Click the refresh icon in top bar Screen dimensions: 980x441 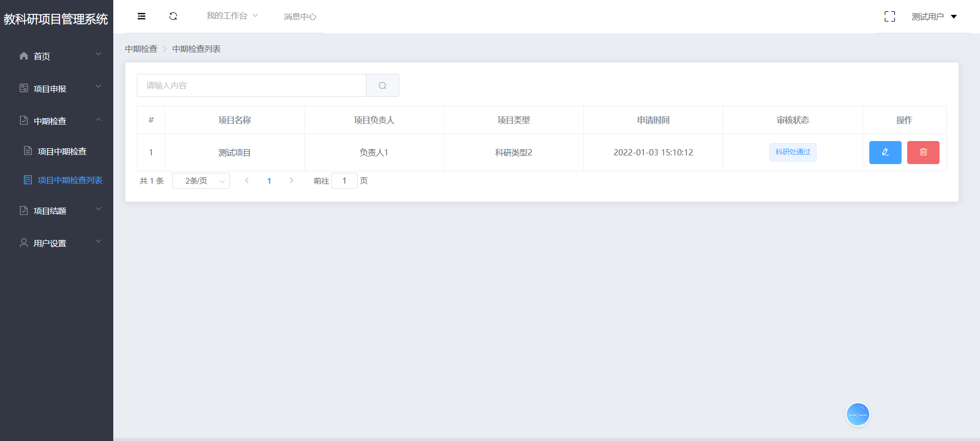point(173,16)
